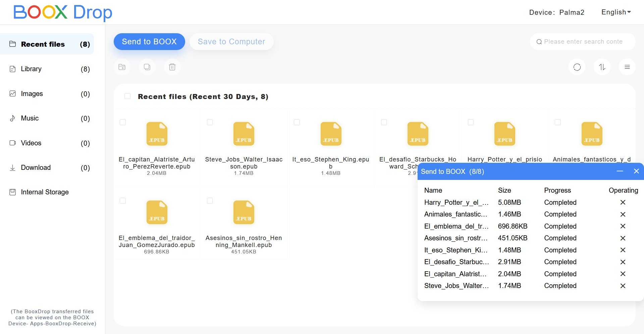The height and width of the screenshot is (334, 644).
Task: Close the Send to BOOX transfer panel
Action: click(636, 171)
